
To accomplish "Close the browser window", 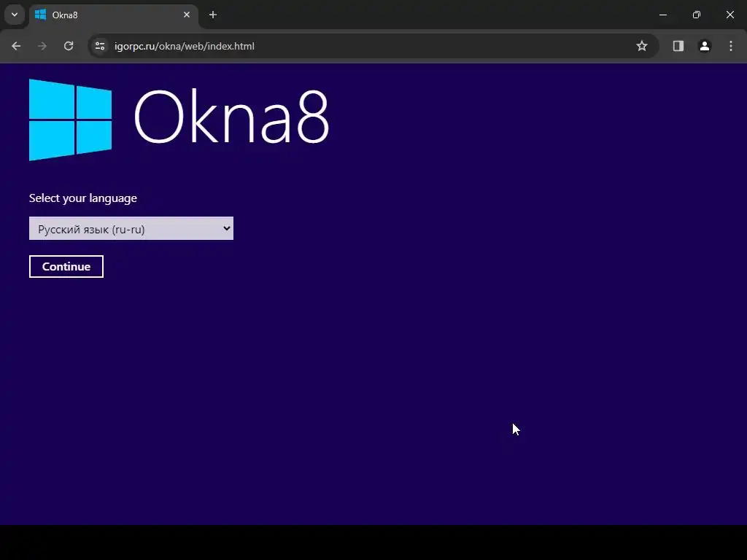I will click(x=729, y=15).
